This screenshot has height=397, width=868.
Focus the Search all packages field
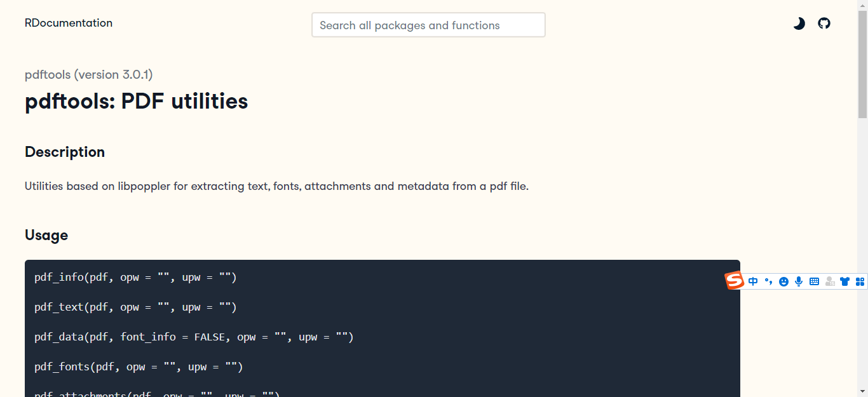428,25
